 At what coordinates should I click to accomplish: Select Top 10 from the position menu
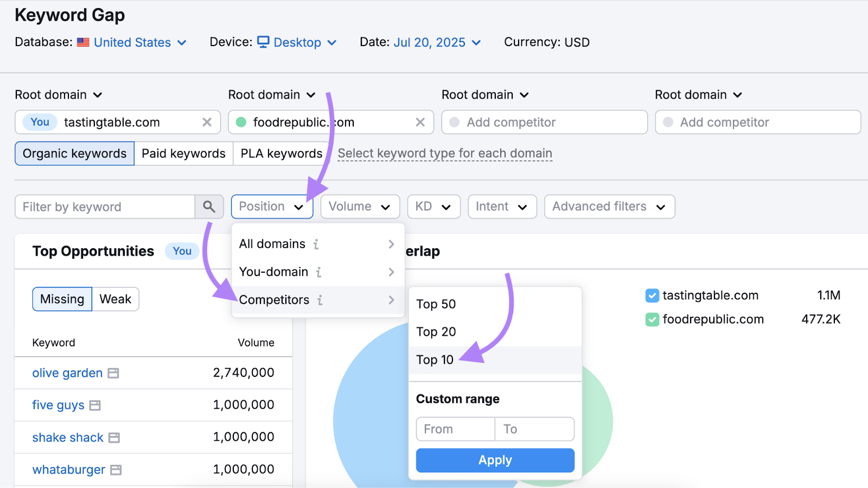click(435, 360)
